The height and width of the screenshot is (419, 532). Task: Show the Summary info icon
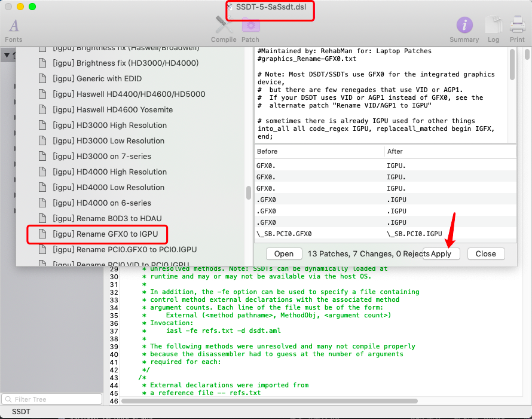click(x=464, y=25)
